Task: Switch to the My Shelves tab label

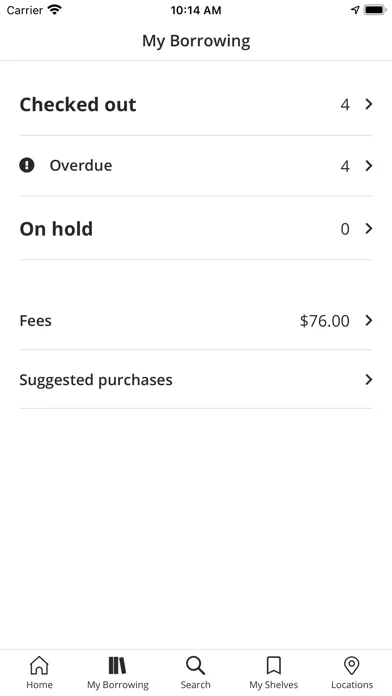Action: 273,685
